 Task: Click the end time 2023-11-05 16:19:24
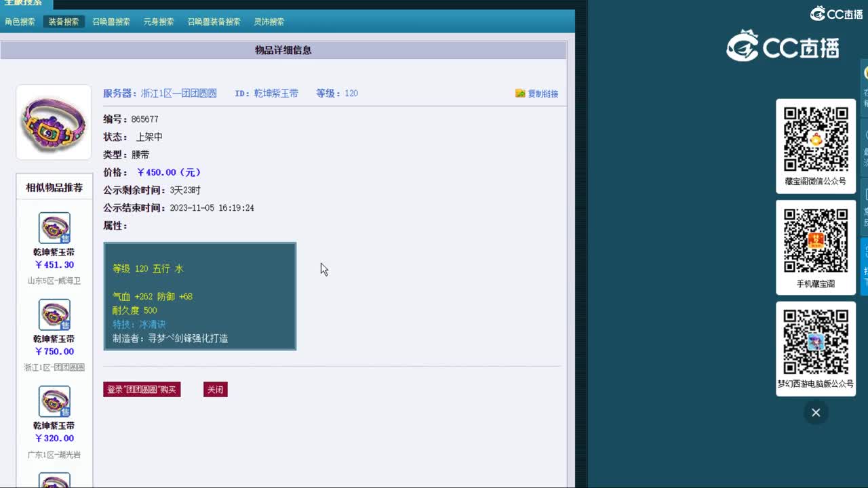point(212,208)
